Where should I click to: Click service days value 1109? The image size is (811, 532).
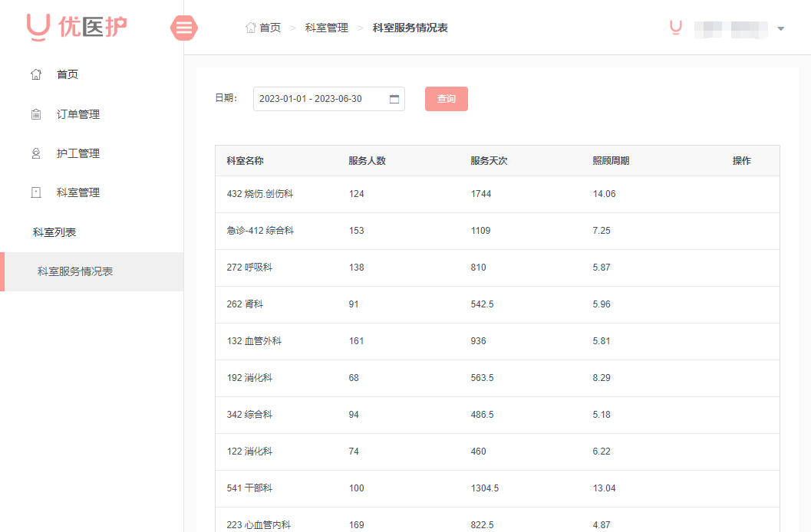[x=480, y=231]
